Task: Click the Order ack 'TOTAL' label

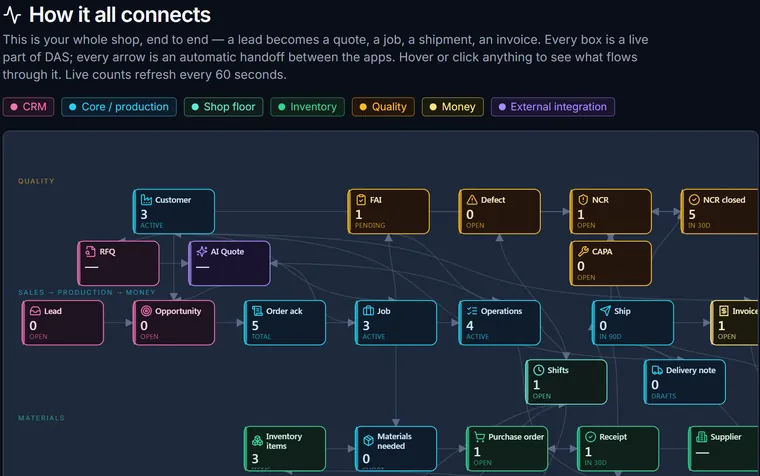Action: (x=261, y=336)
